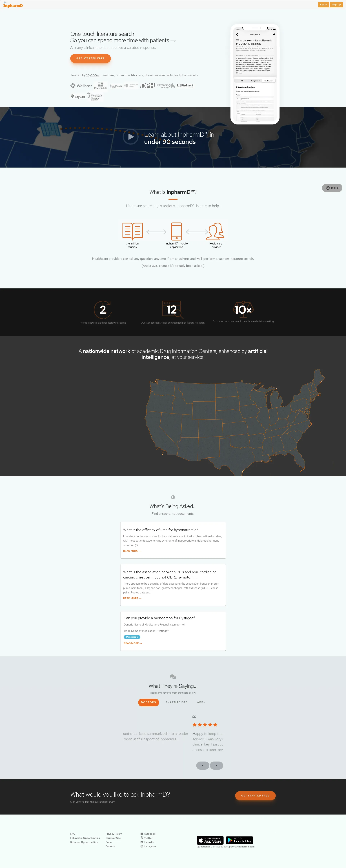Screen dimensions: 346x868
Task: Click the 12 journal articles icon
Action: (172, 309)
